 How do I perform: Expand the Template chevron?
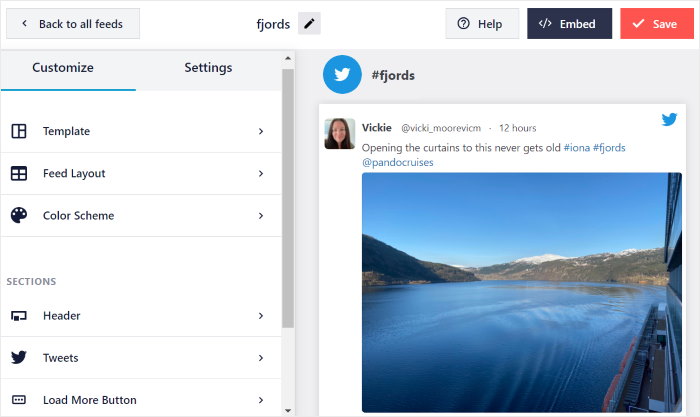[x=261, y=131]
